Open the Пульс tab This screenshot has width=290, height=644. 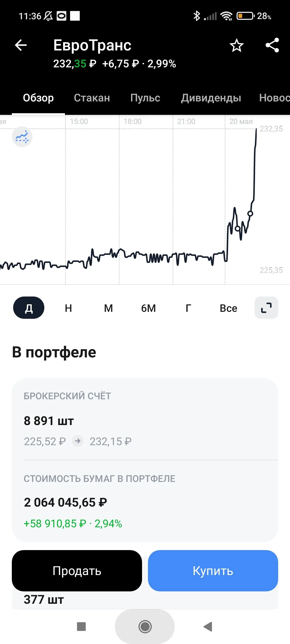145,98
